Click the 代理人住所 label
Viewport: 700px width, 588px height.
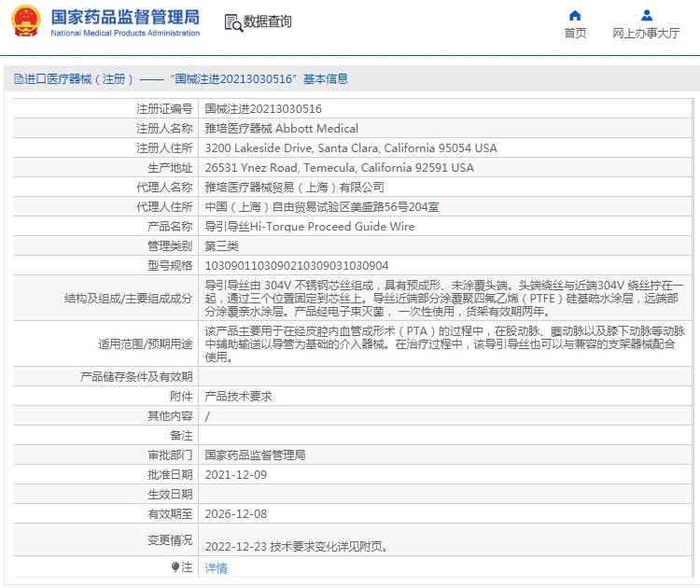(164, 207)
